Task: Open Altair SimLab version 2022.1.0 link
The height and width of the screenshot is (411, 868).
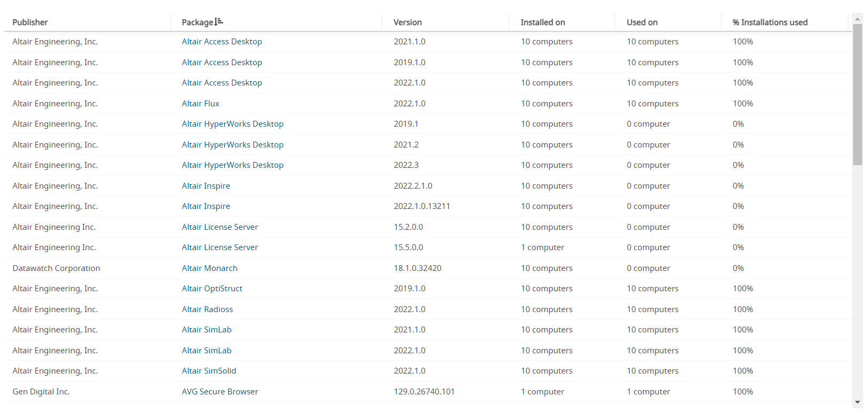Action: coord(207,351)
